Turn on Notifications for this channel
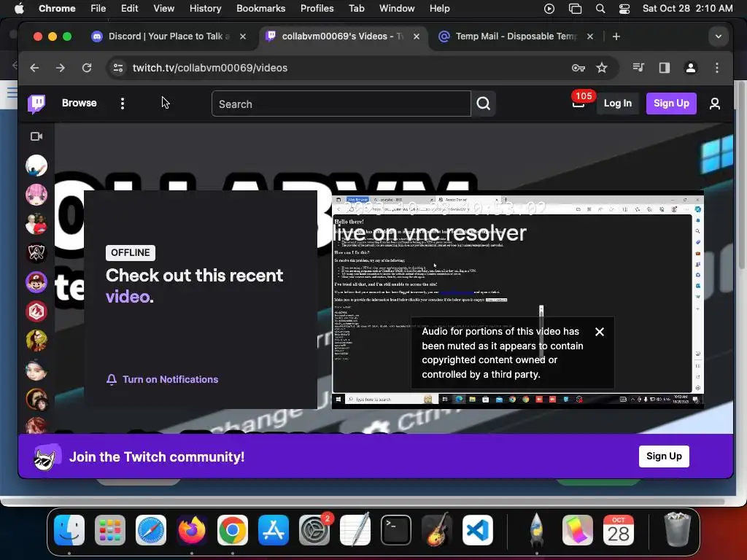 coord(163,379)
